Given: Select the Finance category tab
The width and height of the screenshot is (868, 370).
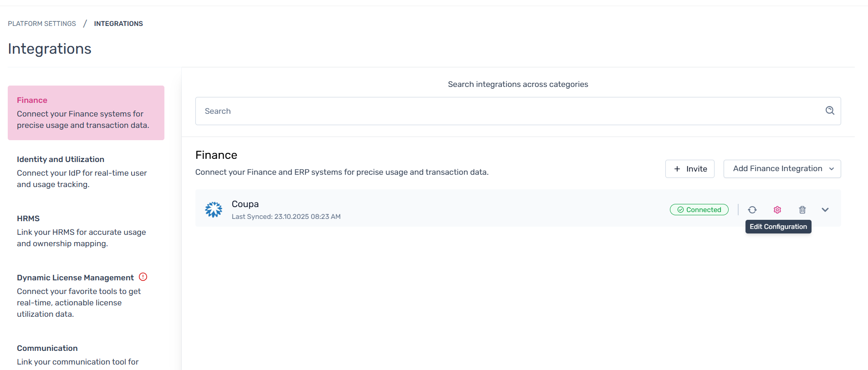Looking at the screenshot, I should (86, 112).
